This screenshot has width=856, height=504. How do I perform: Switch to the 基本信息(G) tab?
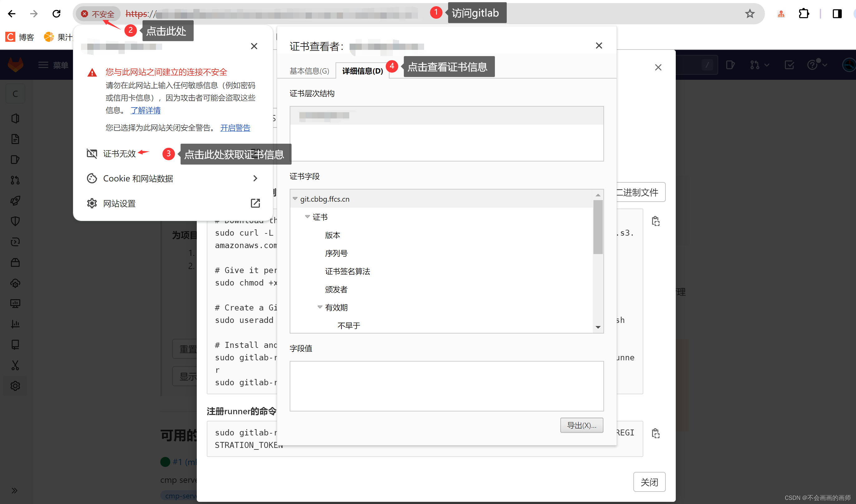coord(309,71)
